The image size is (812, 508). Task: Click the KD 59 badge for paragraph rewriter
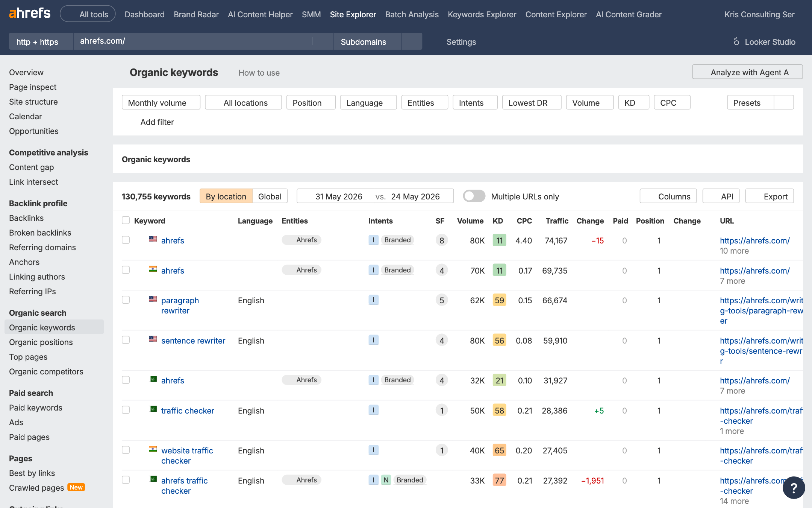pos(499,300)
